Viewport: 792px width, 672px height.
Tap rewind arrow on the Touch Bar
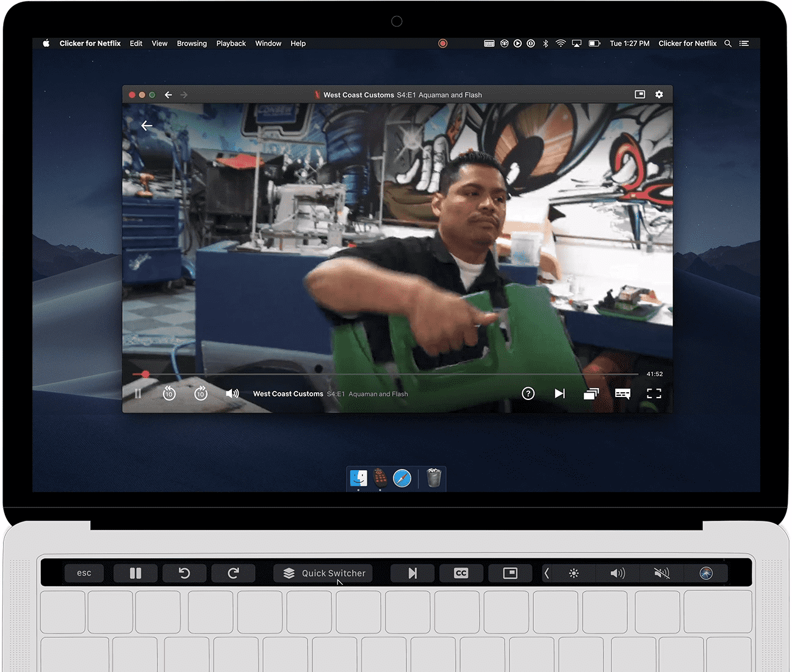pos(184,573)
